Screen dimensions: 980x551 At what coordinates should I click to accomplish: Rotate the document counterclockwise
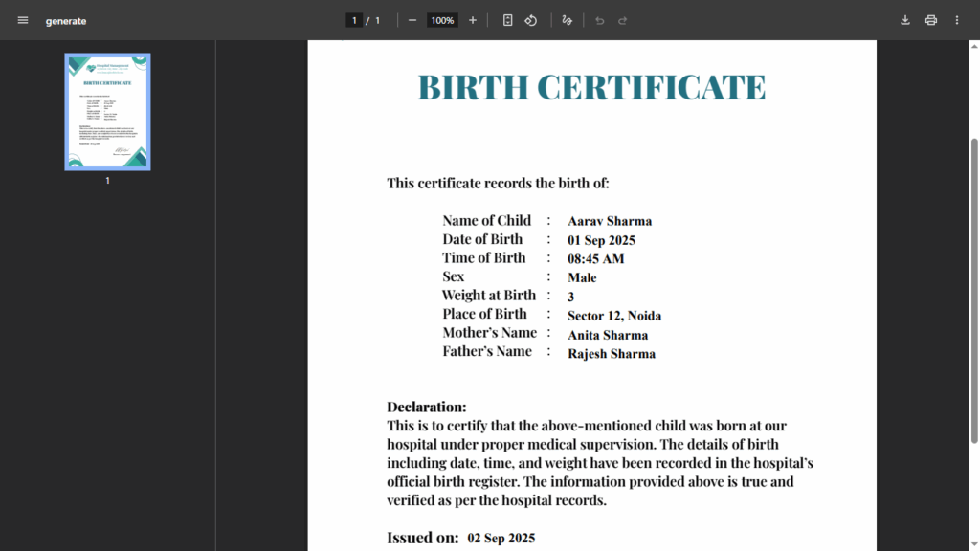[x=531, y=20]
